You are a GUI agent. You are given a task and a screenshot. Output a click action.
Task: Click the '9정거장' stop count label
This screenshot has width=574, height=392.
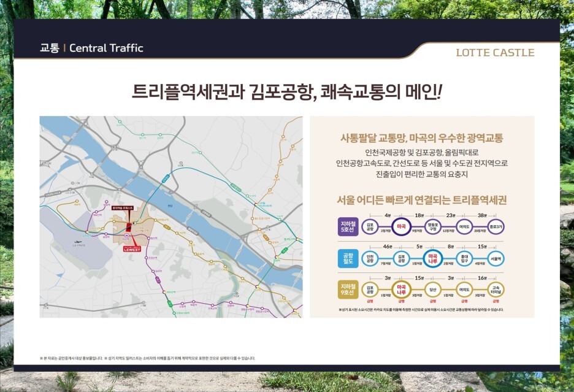pos(417,231)
